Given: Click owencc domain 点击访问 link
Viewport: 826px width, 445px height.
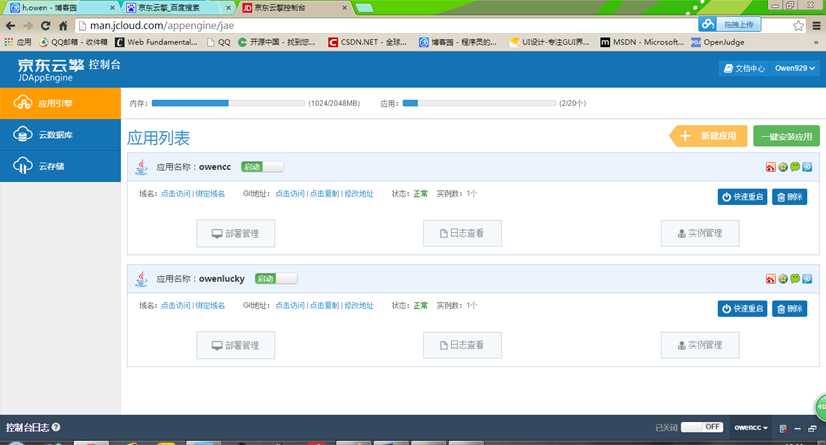Looking at the screenshot, I should tap(176, 194).
